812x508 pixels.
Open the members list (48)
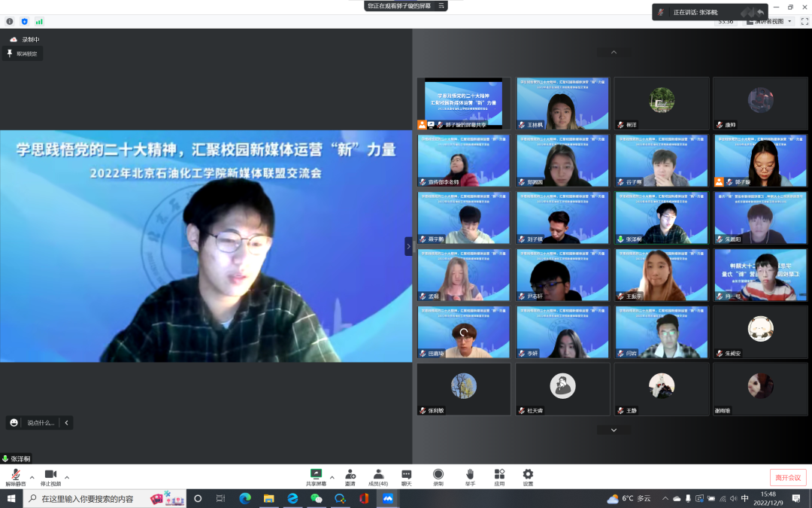[378, 474]
